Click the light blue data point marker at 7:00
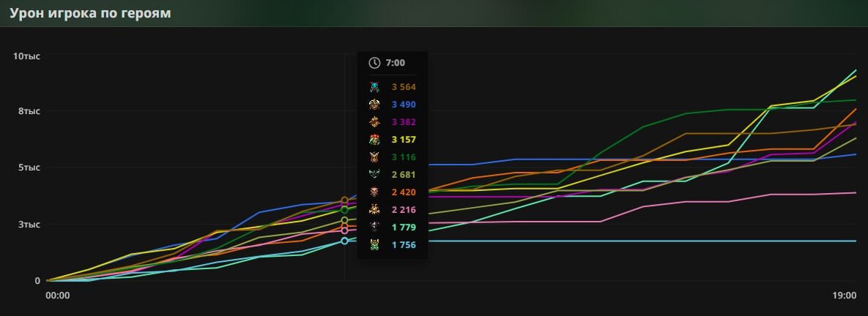The image size is (868, 316). tap(344, 241)
